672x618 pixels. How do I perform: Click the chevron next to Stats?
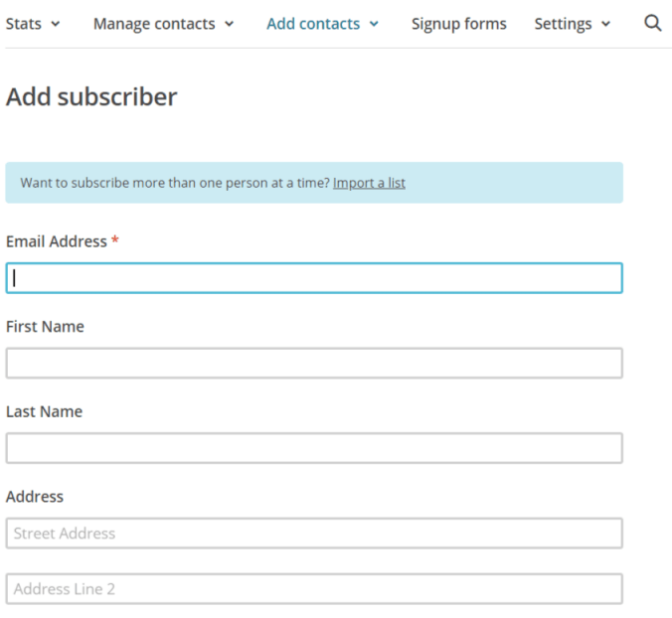[55, 24]
